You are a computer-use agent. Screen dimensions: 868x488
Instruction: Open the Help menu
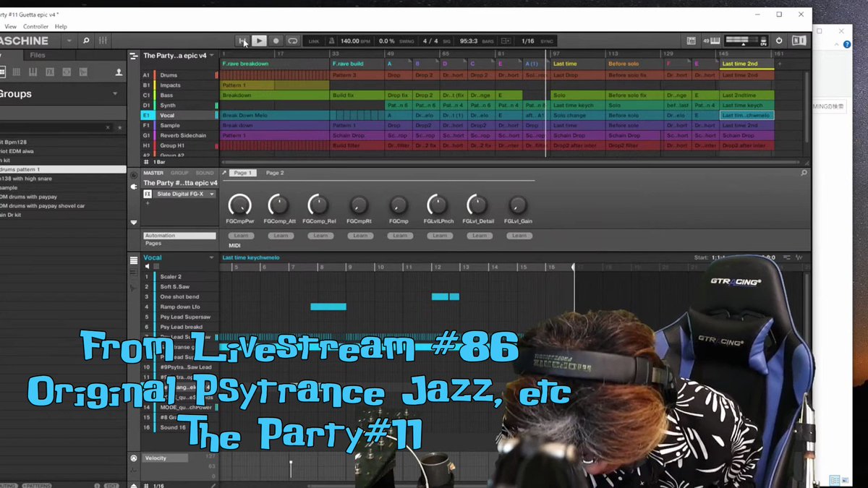[x=61, y=27]
